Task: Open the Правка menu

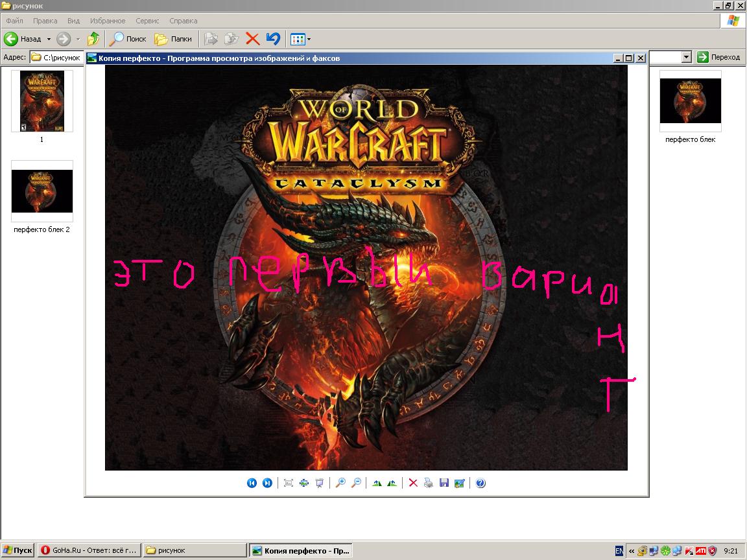Action: (45, 21)
